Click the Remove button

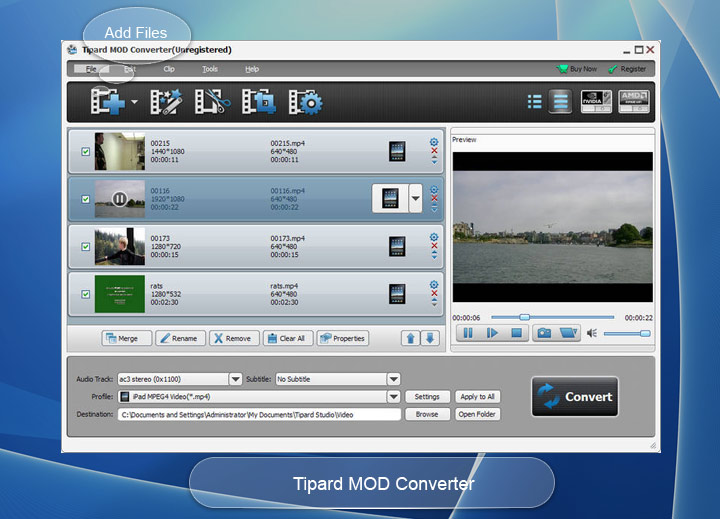pyautogui.click(x=234, y=338)
